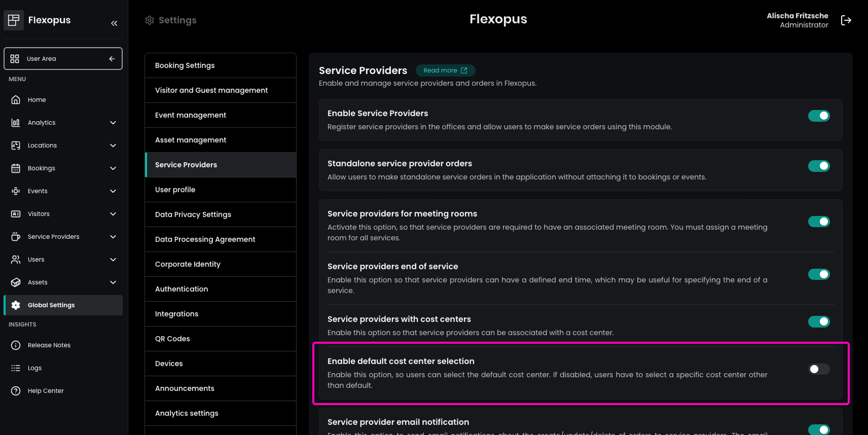Click the Home house icon
This screenshot has height=435, width=868.
click(x=16, y=100)
